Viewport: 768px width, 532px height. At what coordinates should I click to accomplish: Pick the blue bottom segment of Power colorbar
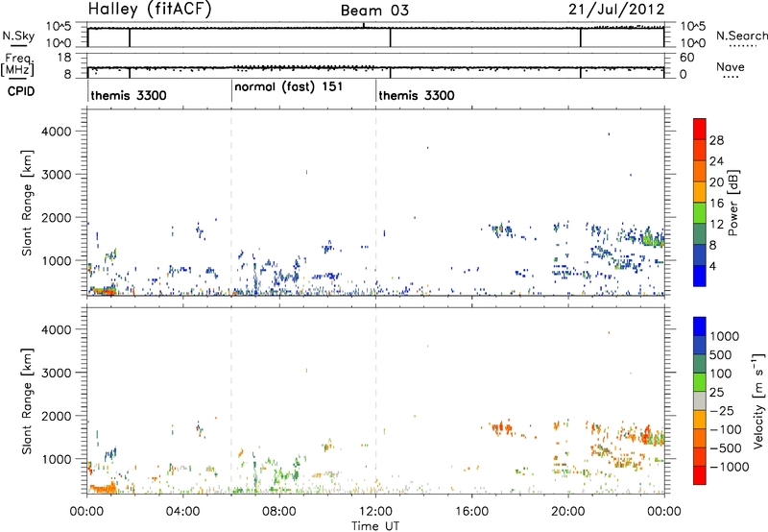700,276
